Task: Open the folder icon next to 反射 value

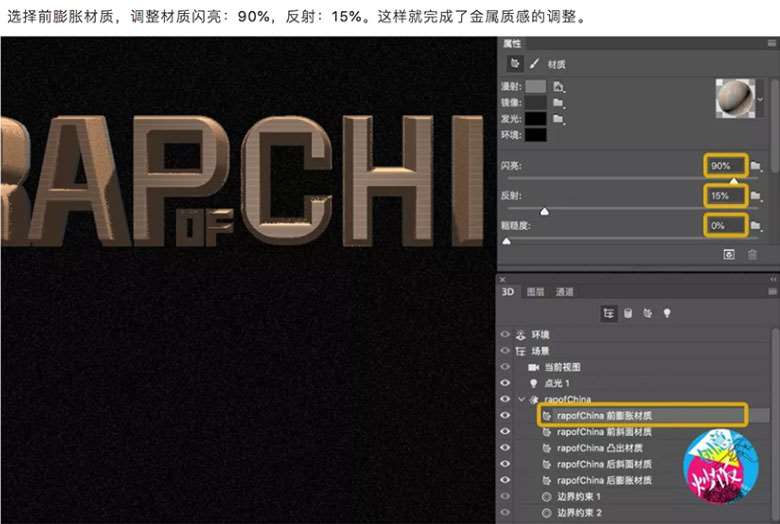Action: [756, 196]
